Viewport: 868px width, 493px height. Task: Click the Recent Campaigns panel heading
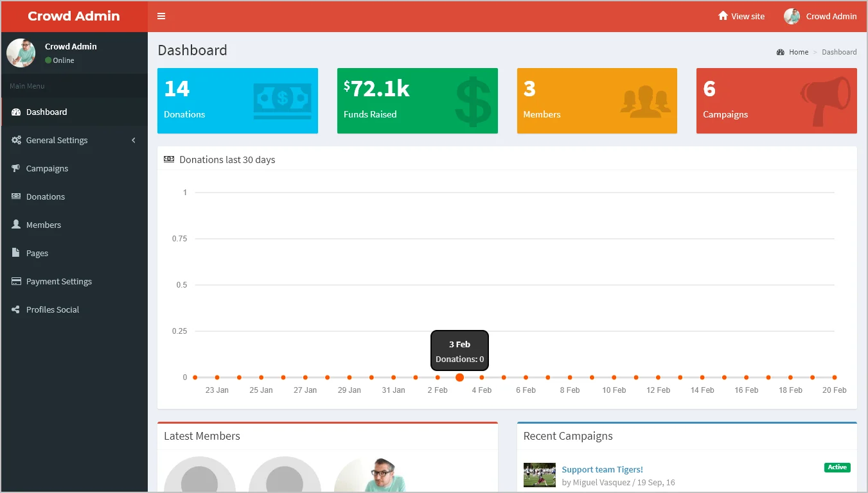[568, 436]
